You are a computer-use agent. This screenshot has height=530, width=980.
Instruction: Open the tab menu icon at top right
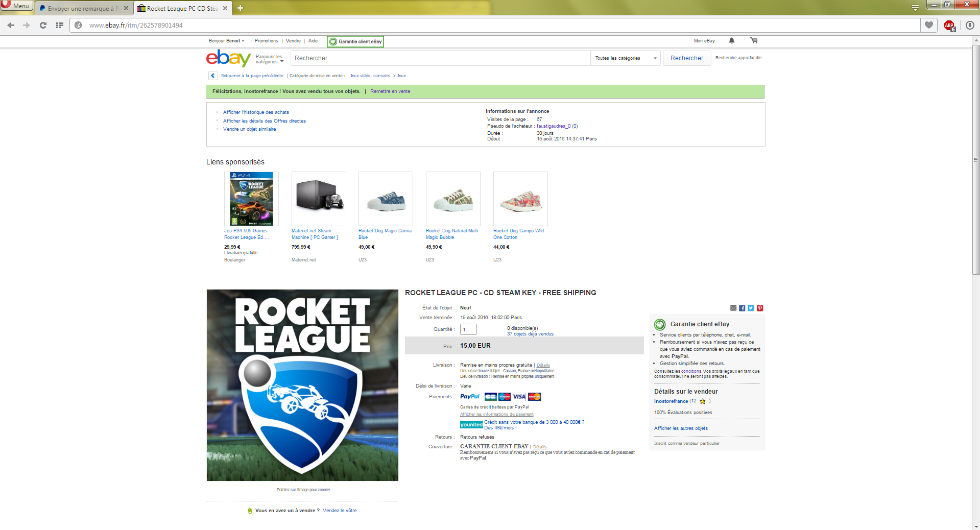915,8
